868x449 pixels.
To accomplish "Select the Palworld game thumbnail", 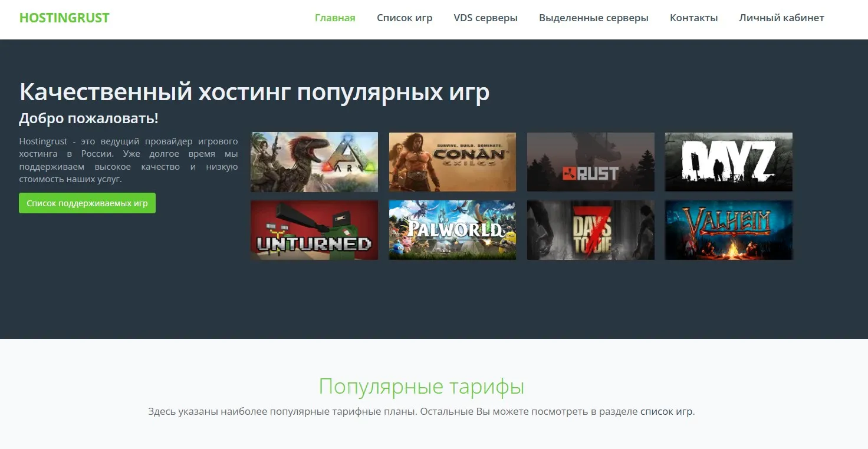I will tap(452, 230).
